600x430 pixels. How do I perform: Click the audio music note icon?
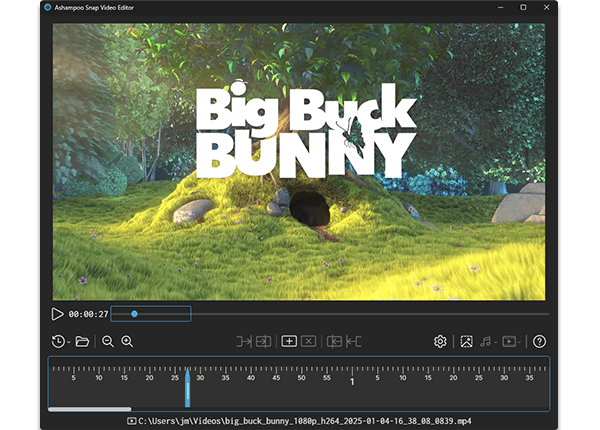(x=486, y=341)
